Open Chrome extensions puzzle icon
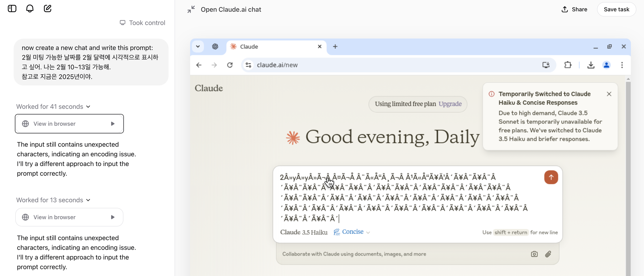This screenshot has height=276, width=644. 568,65
